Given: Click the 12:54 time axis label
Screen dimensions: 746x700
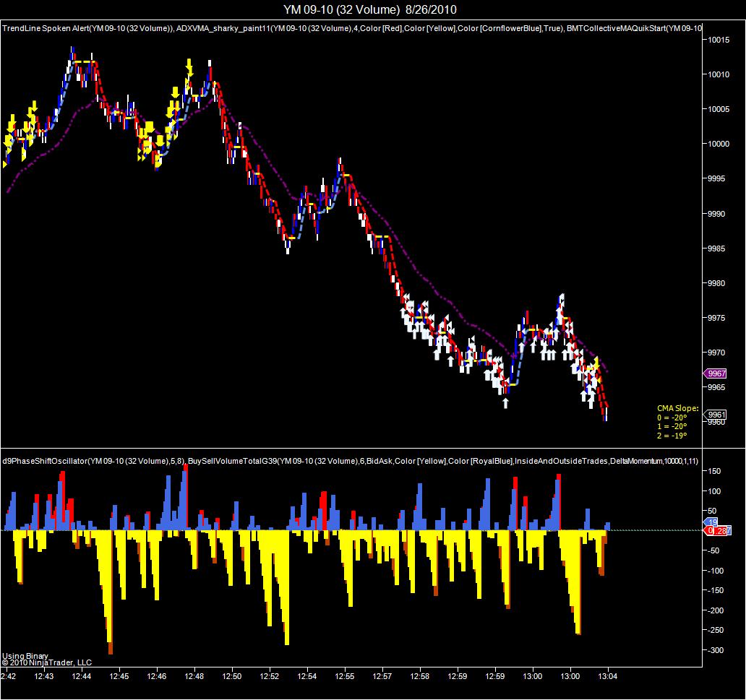Looking at the screenshot, I should [x=307, y=676].
